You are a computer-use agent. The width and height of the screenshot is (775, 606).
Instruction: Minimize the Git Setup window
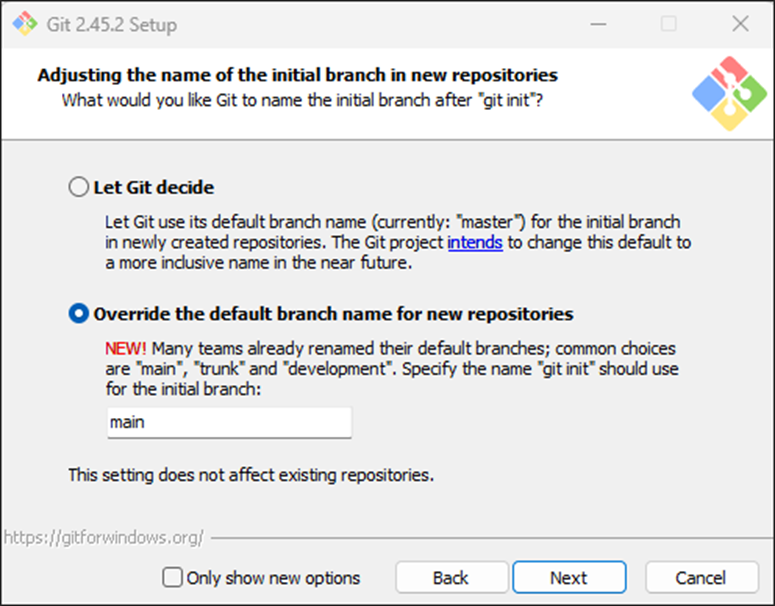pyautogui.click(x=597, y=24)
